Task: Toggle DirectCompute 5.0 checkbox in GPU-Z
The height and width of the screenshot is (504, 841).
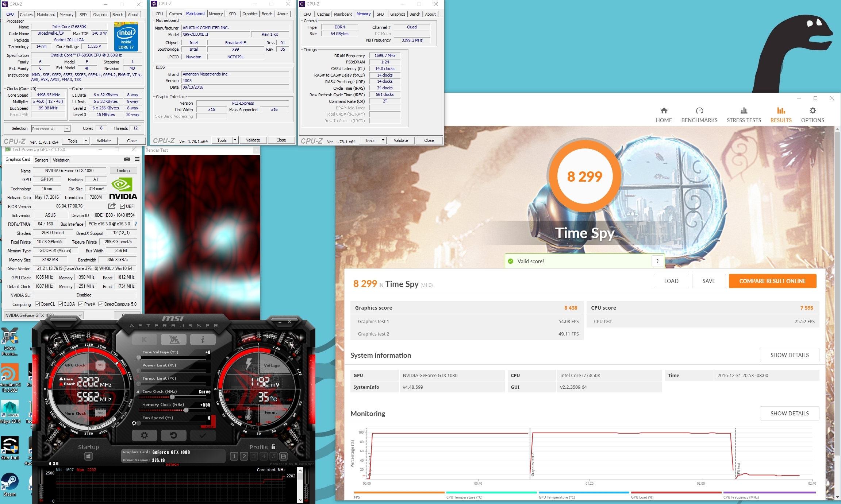Action: tap(101, 304)
